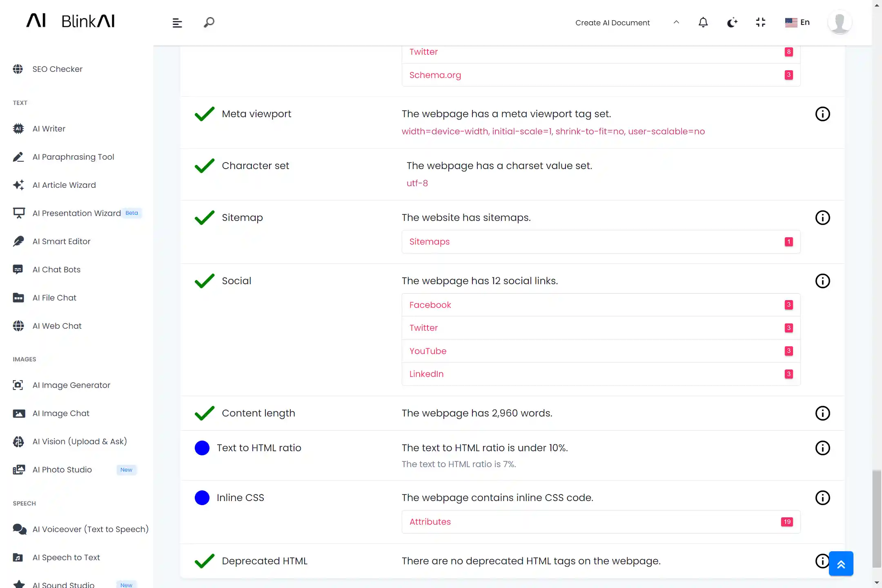Screen dimensions: 882x588
Task: Open the user profile avatar
Action: 839,22
